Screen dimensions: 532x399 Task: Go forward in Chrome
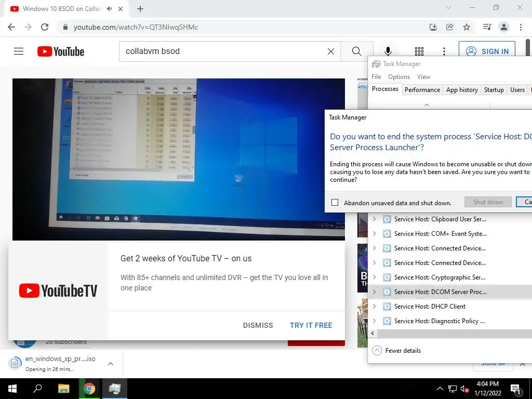pos(28,27)
